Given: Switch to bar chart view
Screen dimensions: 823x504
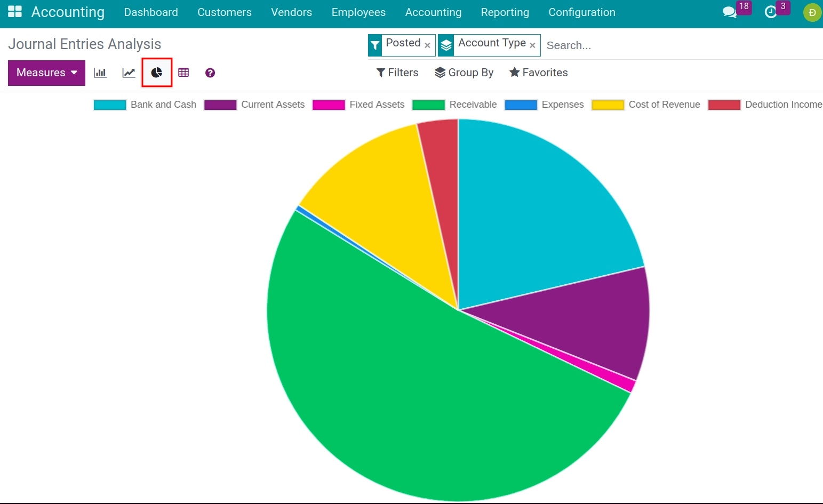Looking at the screenshot, I should point(100,73).
